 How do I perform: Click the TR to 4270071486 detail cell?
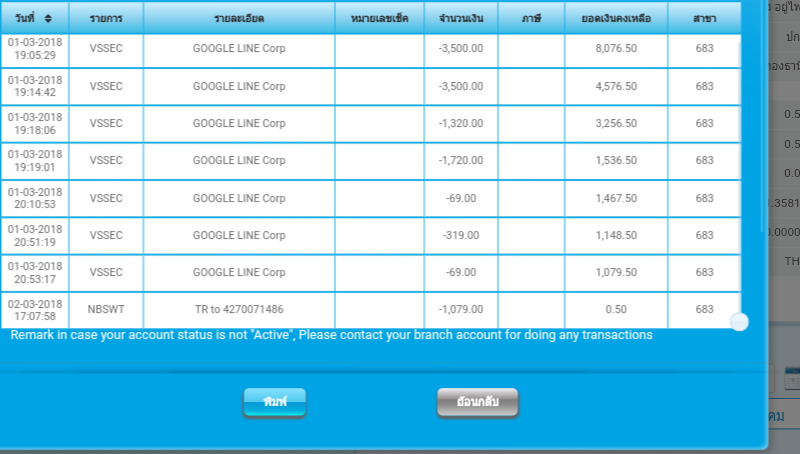tap(239, 310)
